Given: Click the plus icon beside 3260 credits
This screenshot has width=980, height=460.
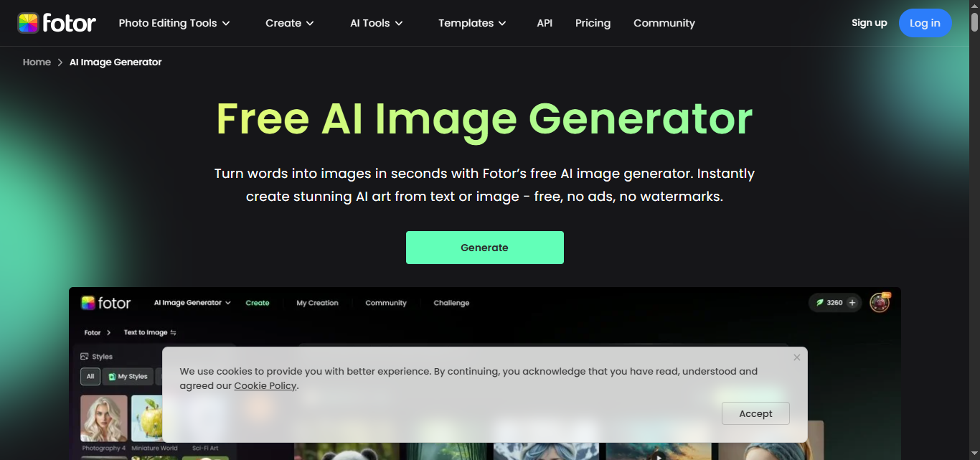Looking at the screenshot, I should (x=852, y=303).
